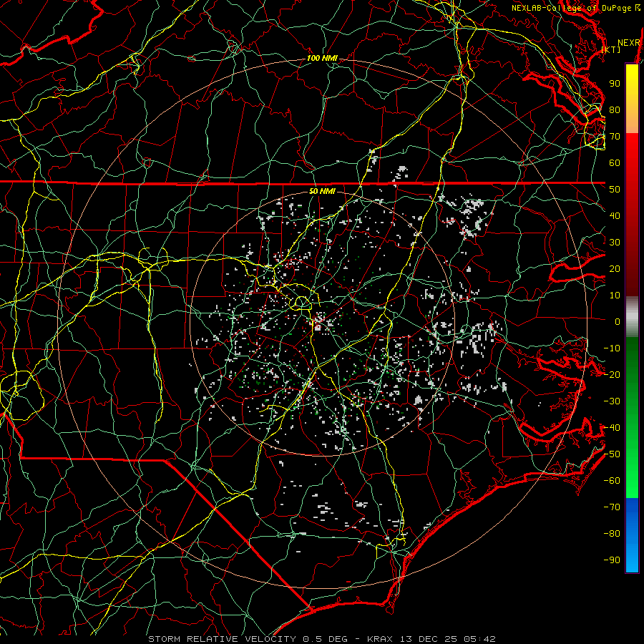Click the positive "50" value on velocity scale

[x=615, y=190]
